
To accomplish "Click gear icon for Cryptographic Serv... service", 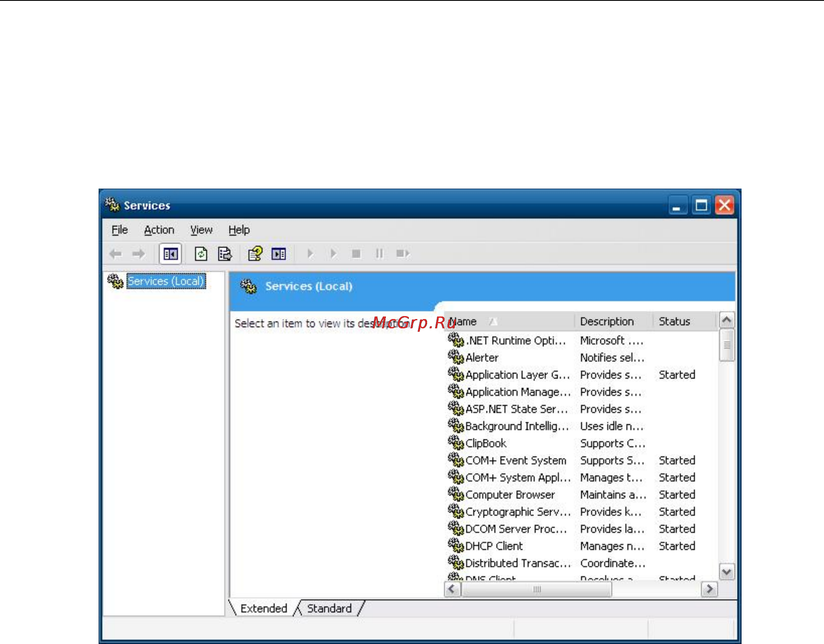I will [456, 511].
